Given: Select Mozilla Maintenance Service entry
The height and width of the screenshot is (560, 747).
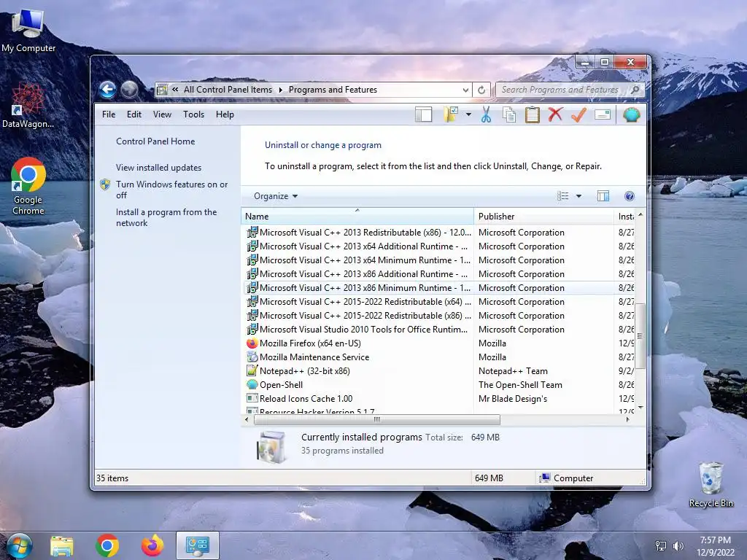Looking at the screenshot, I should point(438,357).
